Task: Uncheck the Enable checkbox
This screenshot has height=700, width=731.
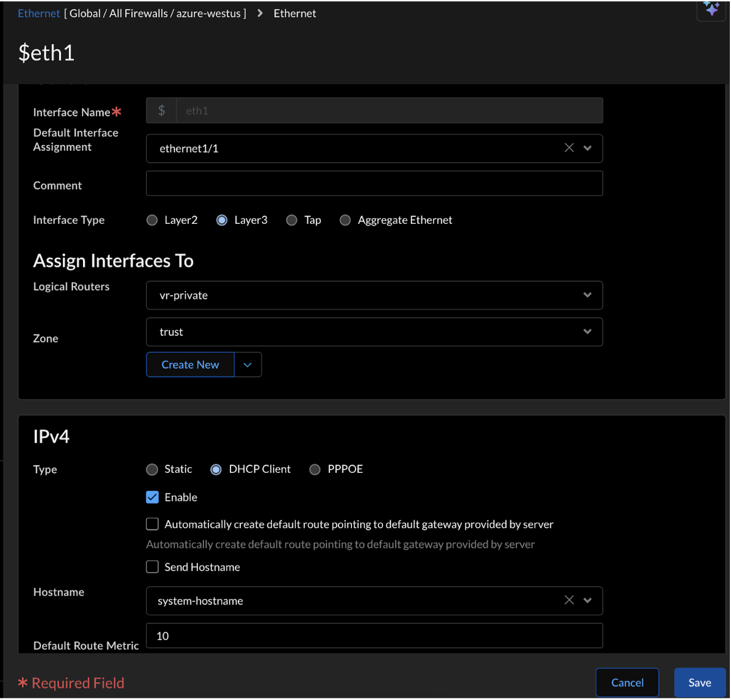Action: point(152,498)
